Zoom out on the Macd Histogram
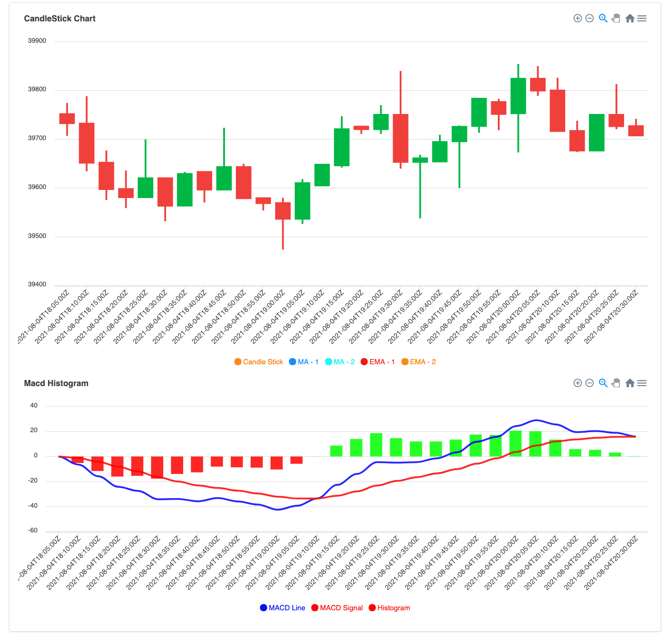Screen dimensions: 672x634 pyautogui.click(x=589, y=383)
